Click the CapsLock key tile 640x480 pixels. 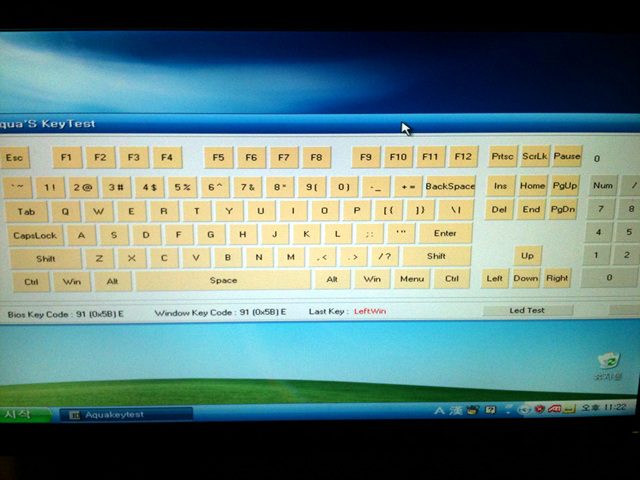(x=35, y=236)
